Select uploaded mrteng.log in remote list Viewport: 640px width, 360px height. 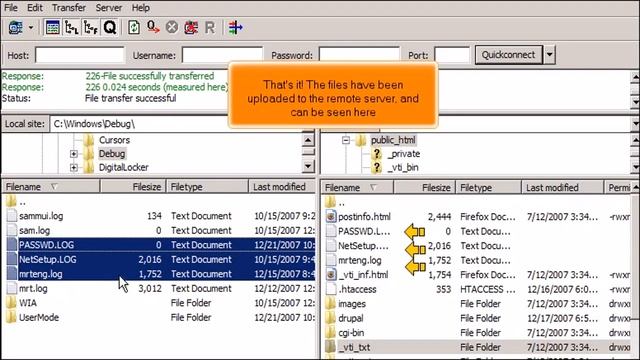click(360, 260)
